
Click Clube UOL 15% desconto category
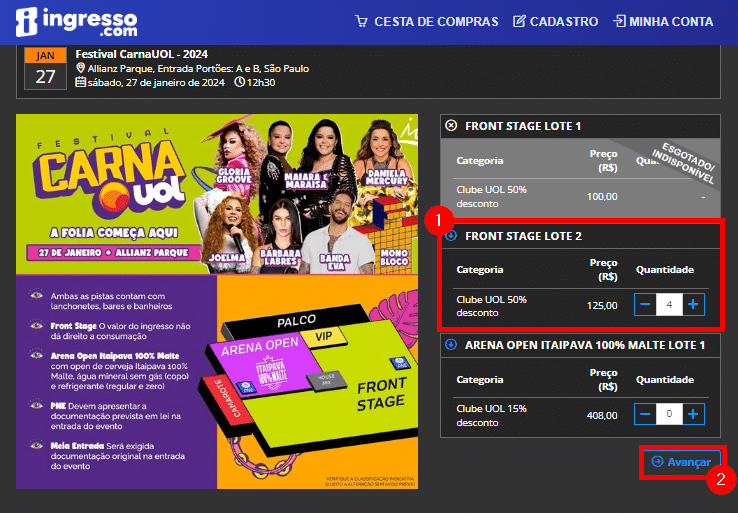[x=491, y=416]
